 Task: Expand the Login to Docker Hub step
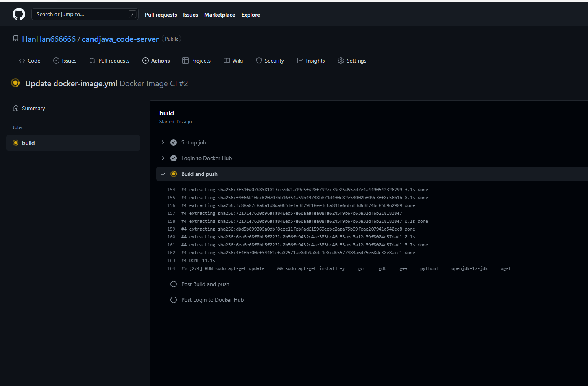163,158
